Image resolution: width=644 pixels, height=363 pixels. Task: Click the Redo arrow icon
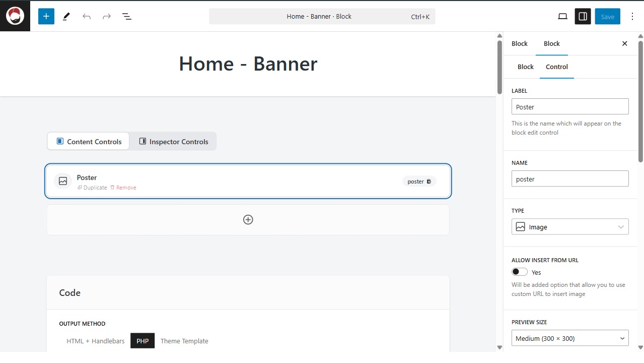107,16
